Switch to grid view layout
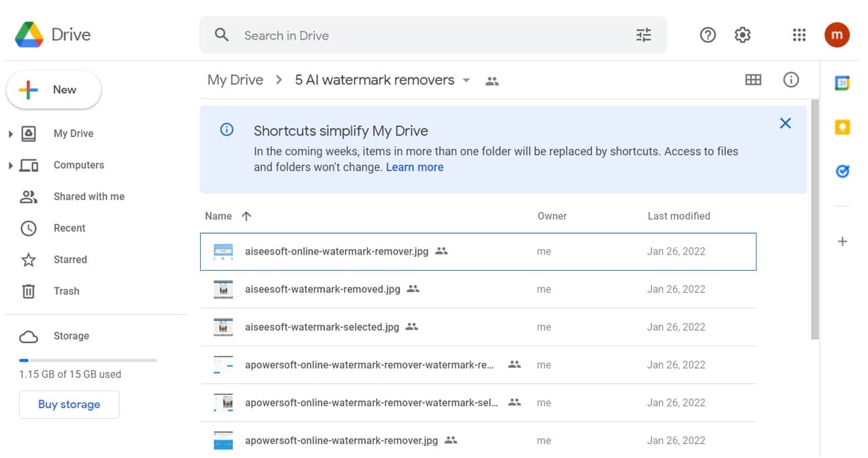The image size is (868, 458). 753,79
